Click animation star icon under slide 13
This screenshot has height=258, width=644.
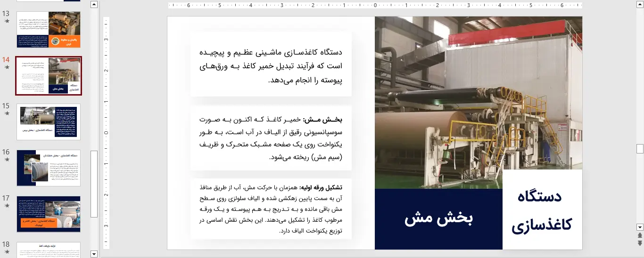point(7,22)
